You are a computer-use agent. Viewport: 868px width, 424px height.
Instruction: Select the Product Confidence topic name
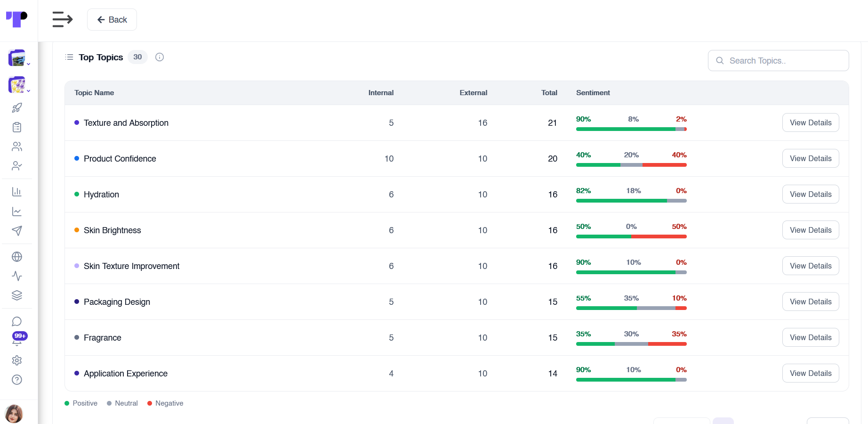[120, 159]
